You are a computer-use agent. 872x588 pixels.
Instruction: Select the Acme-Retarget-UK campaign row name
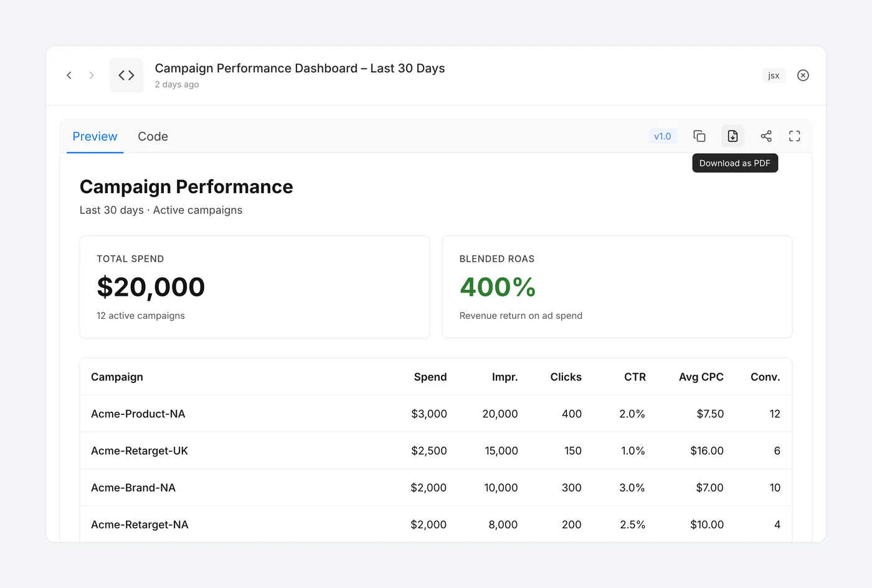(x=140, y=450)
